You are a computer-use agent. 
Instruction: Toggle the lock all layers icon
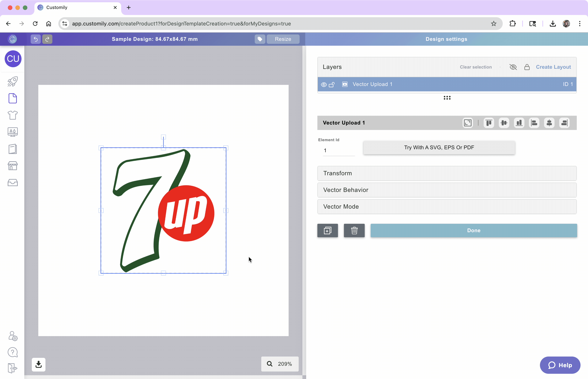point(527,67)
